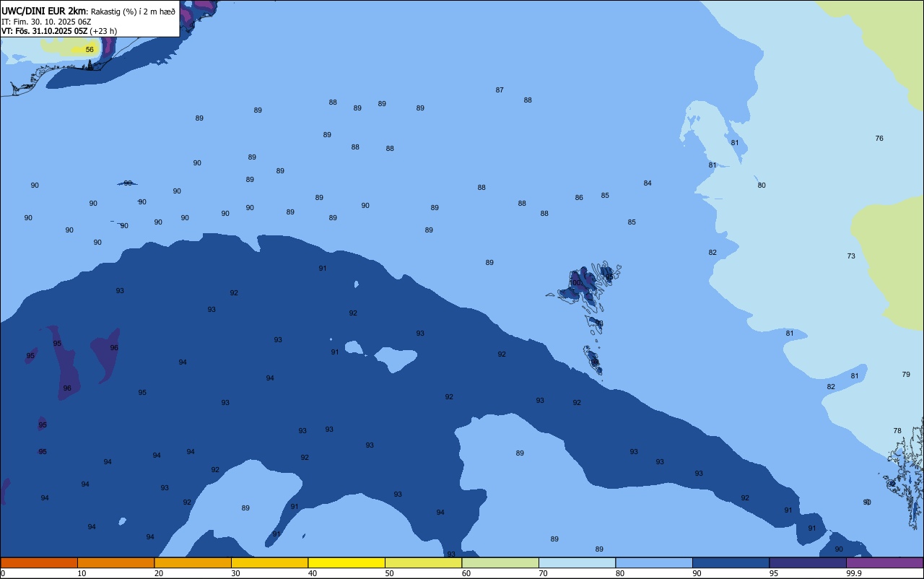Viewport: 924px width, 579px height.
Task: Click the legend tick label "40"
Action: point(312,573)
